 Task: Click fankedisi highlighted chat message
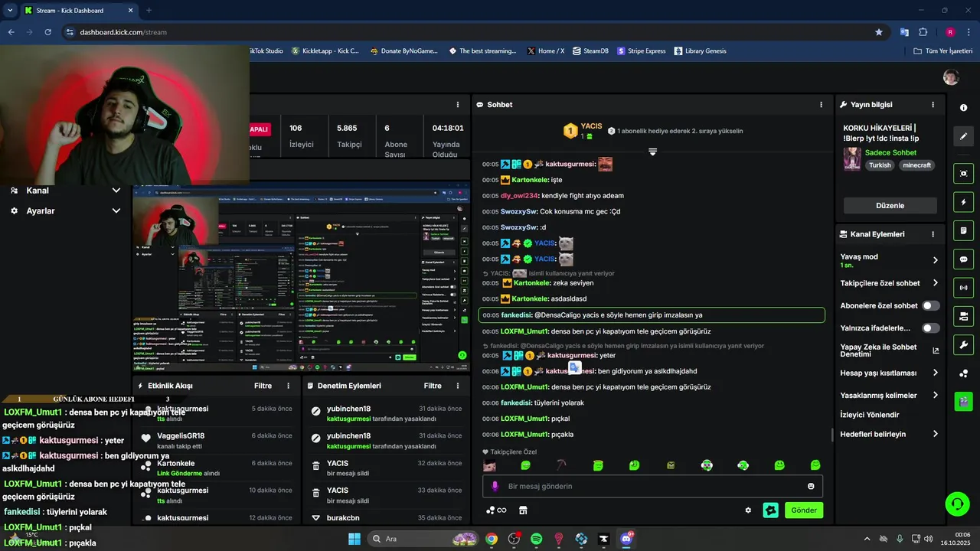coord(652,315)
